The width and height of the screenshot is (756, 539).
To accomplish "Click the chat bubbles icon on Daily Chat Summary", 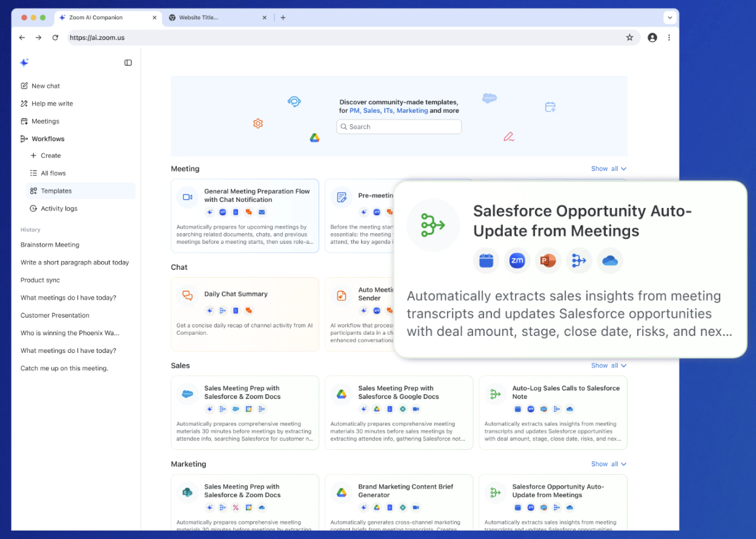I will coord(187,295).
